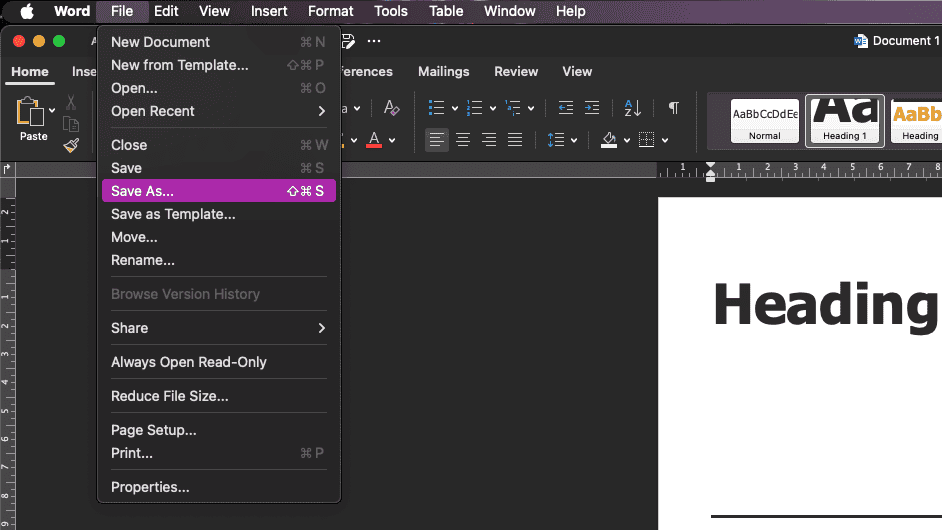Image resolution: width=942 pixels, height=530 pixels.
Task: Select Reduce File Size… option
Action: (169, 396)
